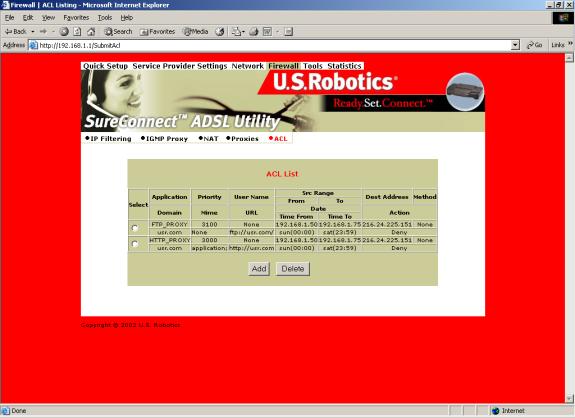Image resolution: width=575 pixels, height=418 pixels.
Task: Click the Internet zone status icon
Action: (x=495, y=411)
